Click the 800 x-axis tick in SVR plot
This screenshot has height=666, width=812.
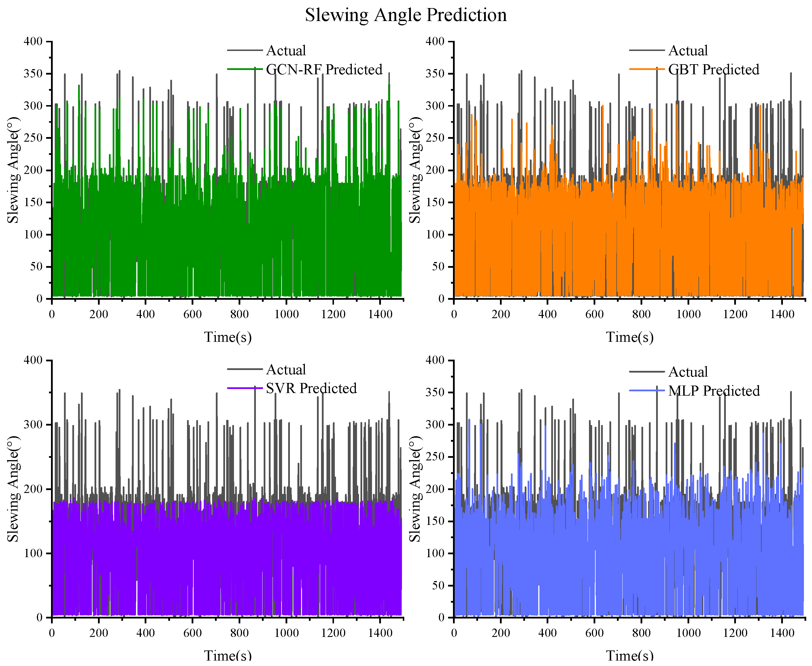point(239,633)
